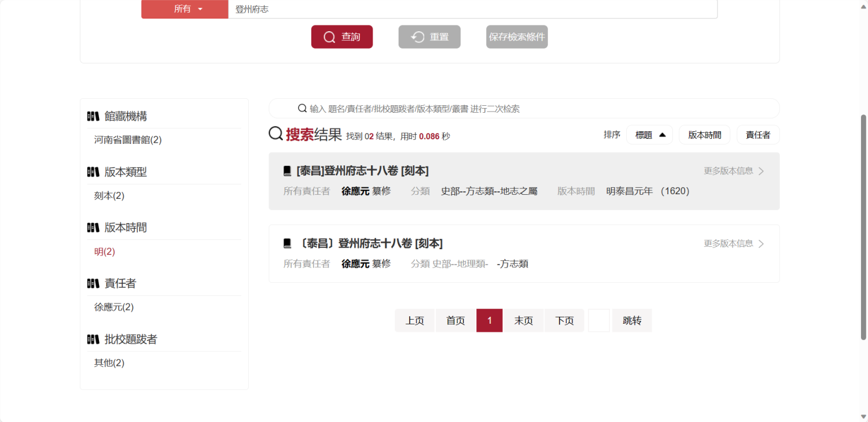868x422 pixels.
Task: Open the 所有 search scope dropdown
Action: point(184,9)
